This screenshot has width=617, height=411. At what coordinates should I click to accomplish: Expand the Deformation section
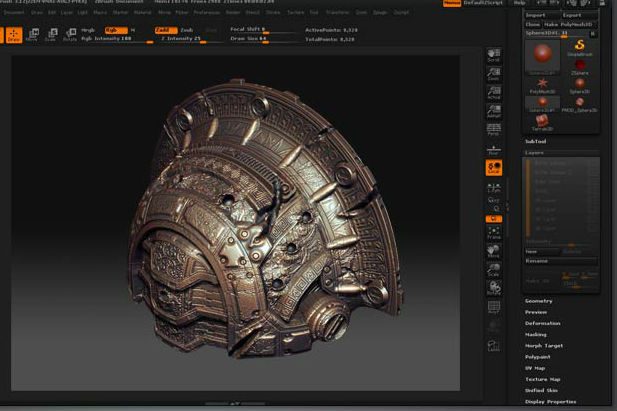543,323
